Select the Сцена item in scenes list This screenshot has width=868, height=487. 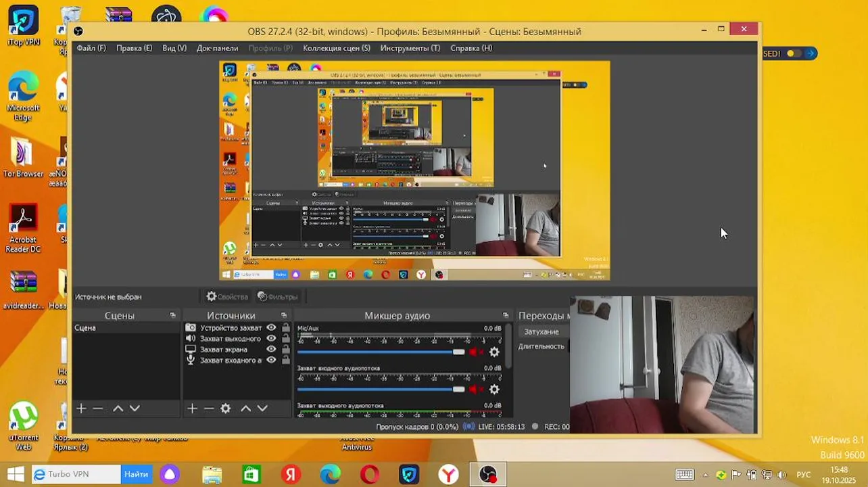pyautogui.click(x=126, y=328)
